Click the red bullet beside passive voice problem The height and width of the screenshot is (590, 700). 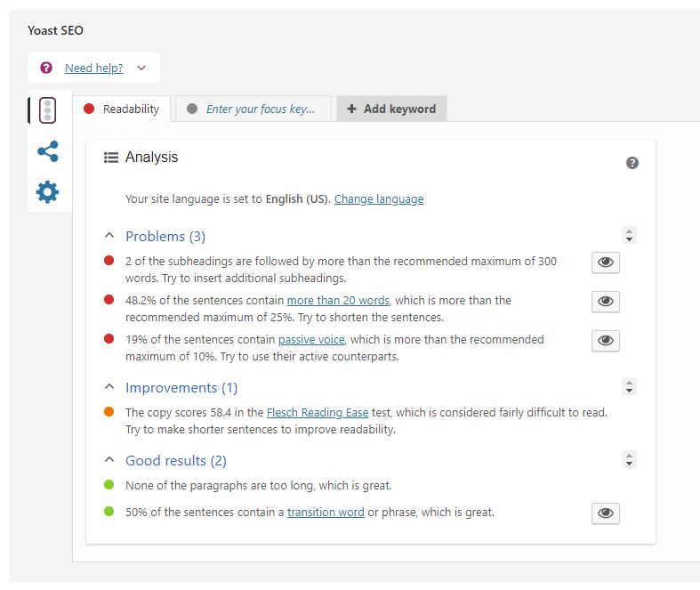(x=109, y=338)
